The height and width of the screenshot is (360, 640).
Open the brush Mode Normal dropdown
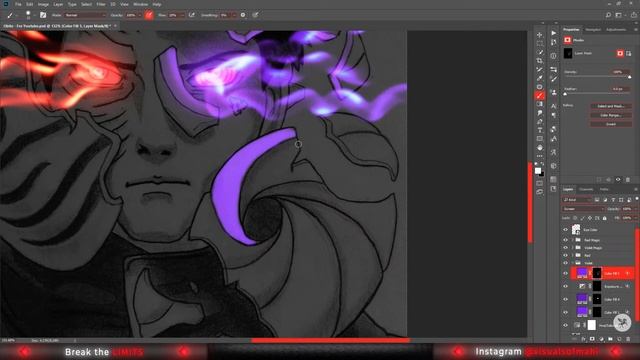click(85, 15)
